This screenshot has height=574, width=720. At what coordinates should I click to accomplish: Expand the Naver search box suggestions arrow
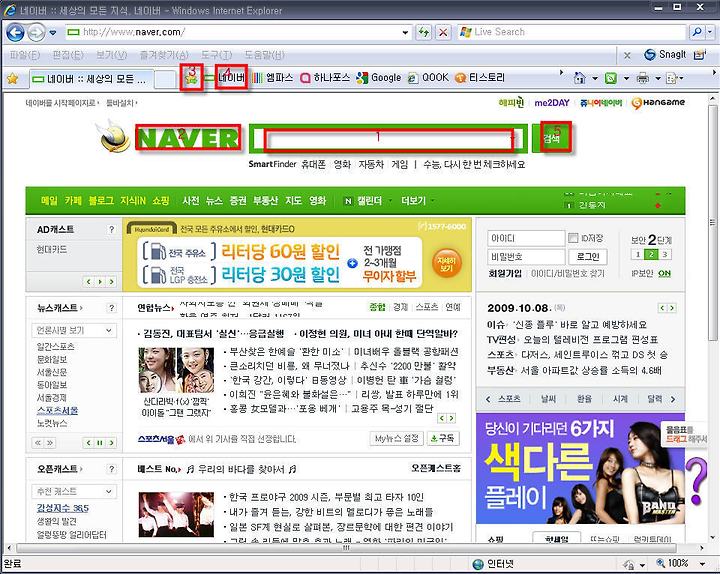(512, 138)
